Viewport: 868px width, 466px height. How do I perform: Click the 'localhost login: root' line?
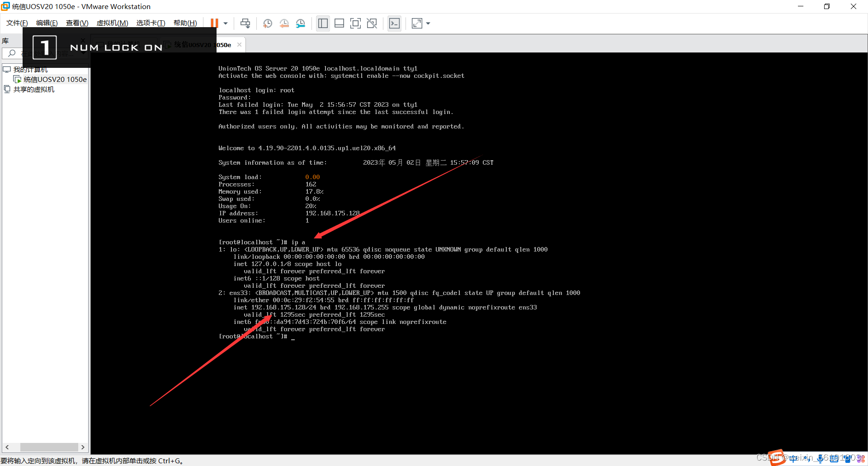coord(256,90)
